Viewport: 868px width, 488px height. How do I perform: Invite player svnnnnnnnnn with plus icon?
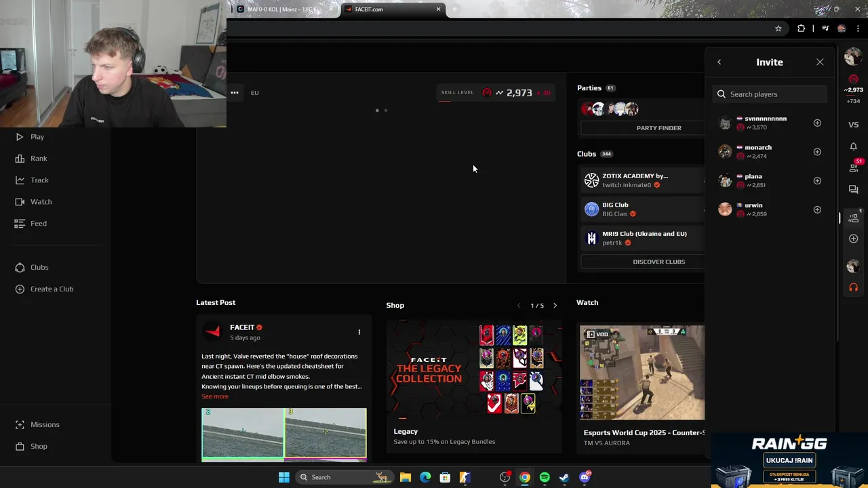point(817,123)
